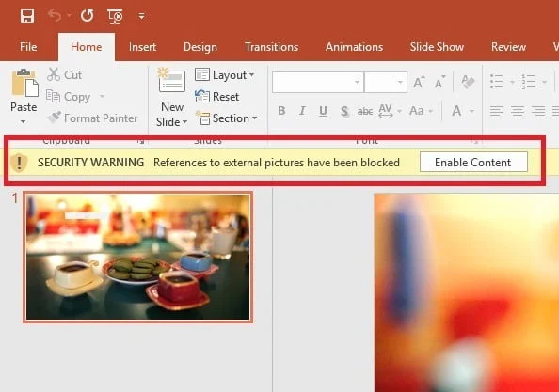The height and width of the screenshot is (392, 559).
Task: Expand the font size dropdown arrow
Action: point(400,82)
